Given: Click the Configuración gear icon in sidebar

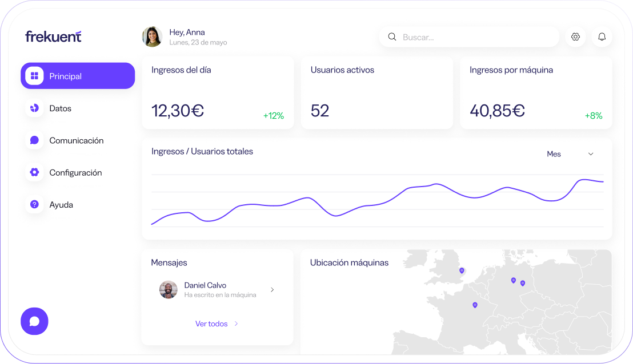Looking at the screenshot, I should pos(34,172).
